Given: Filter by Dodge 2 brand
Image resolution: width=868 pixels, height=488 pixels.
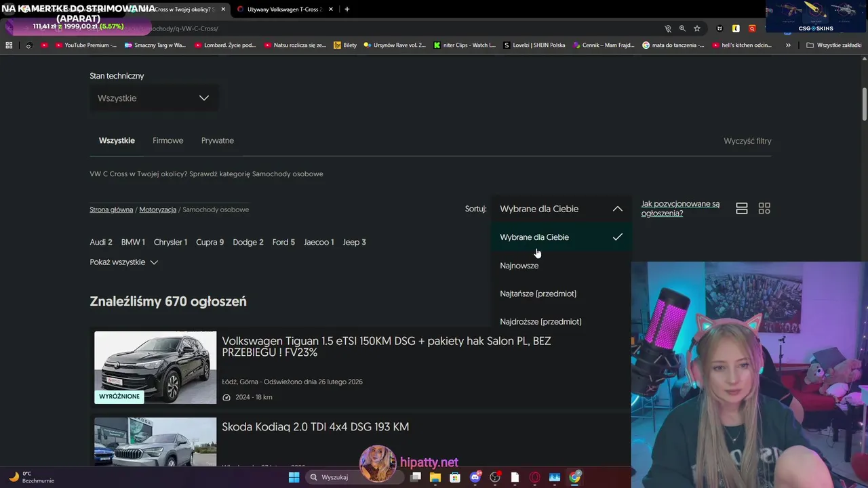Looking at the screenshot, I should pos(248,242).
